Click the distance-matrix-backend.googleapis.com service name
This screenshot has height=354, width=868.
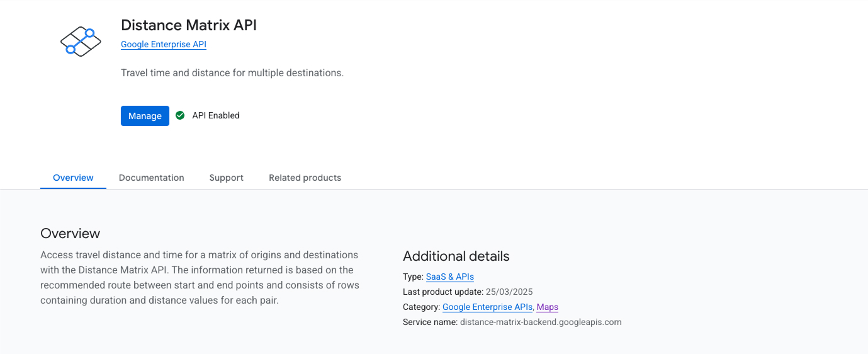540,322
